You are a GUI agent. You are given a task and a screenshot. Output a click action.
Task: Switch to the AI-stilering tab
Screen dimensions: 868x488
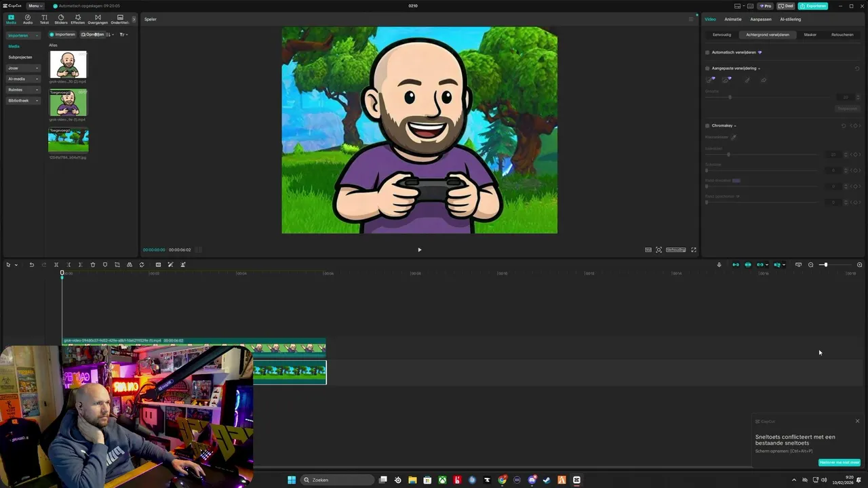point(791,19)
